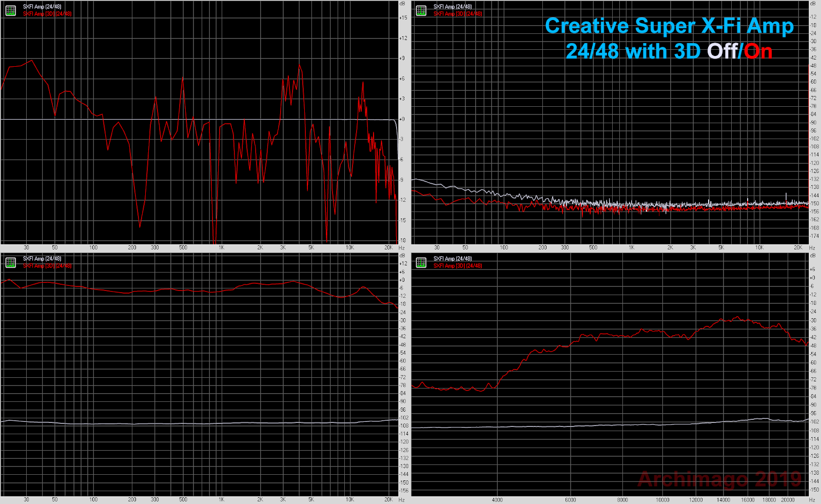Screen dimensions: 821x504
Task: Click the '8000' frequency axis label
Action: click(622, 500)
